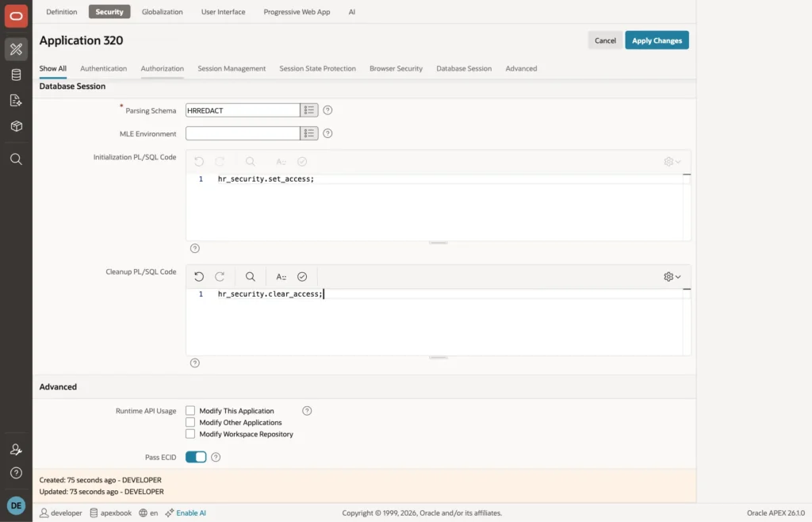The image size is (812, 522).
Task: Open Parsing Schema list of values
Action: (x=309, y=109)
